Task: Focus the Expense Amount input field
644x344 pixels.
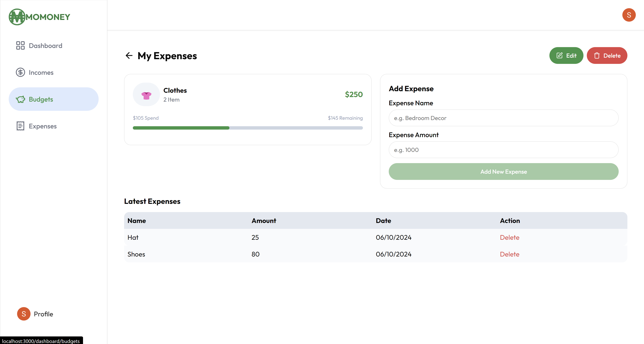Action: [503, 150]
